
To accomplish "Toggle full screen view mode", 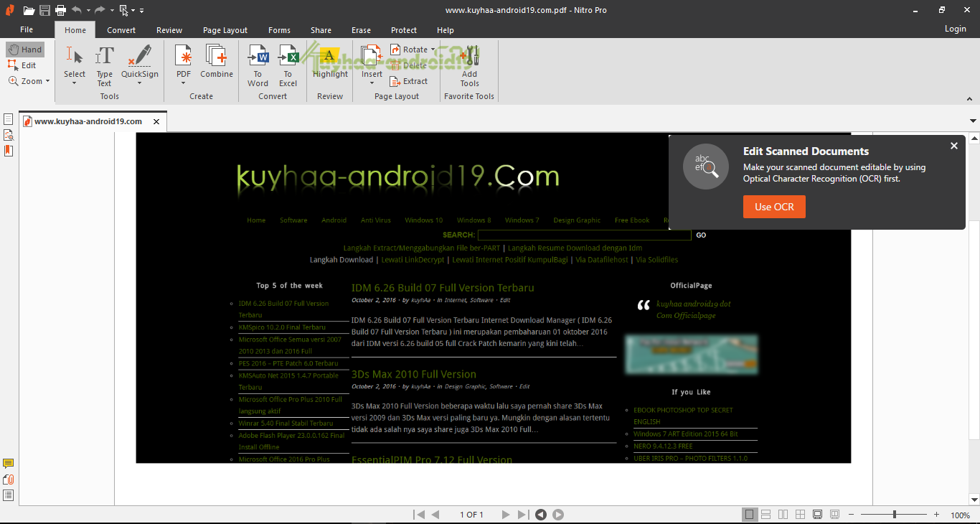I will pos(818,515).
